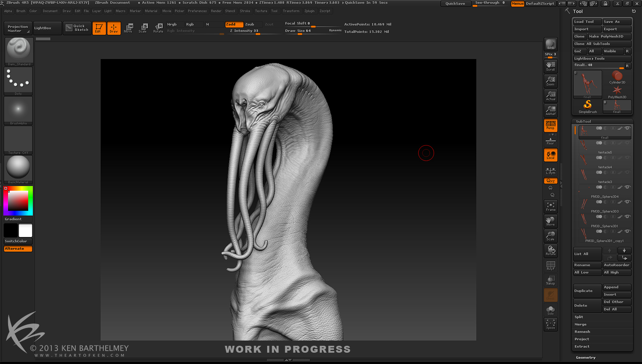This screenshot has width=642, height=364.
Task: Click the Append subtool button
Action: coord(617,287)
